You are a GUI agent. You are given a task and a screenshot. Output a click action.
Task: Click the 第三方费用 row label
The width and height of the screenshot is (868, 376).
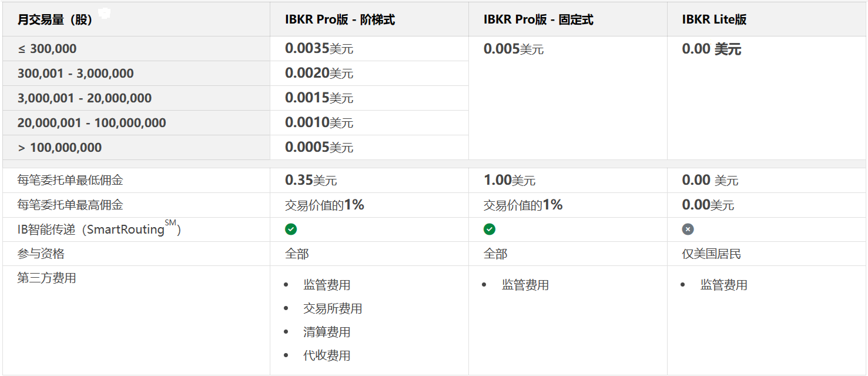tap(46, 278)
